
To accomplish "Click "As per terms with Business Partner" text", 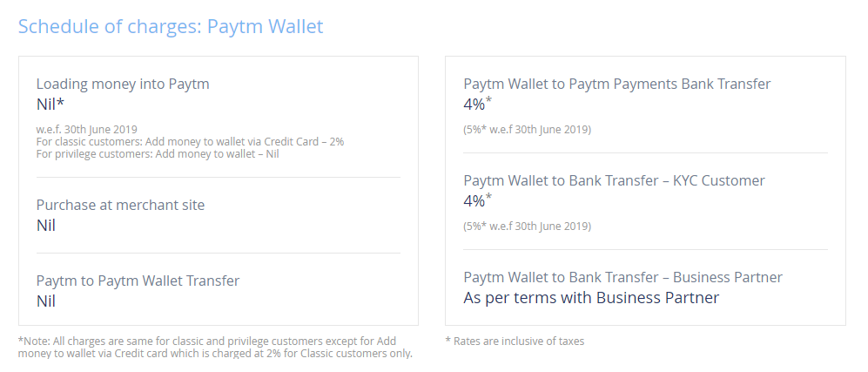I will point(591,298).
